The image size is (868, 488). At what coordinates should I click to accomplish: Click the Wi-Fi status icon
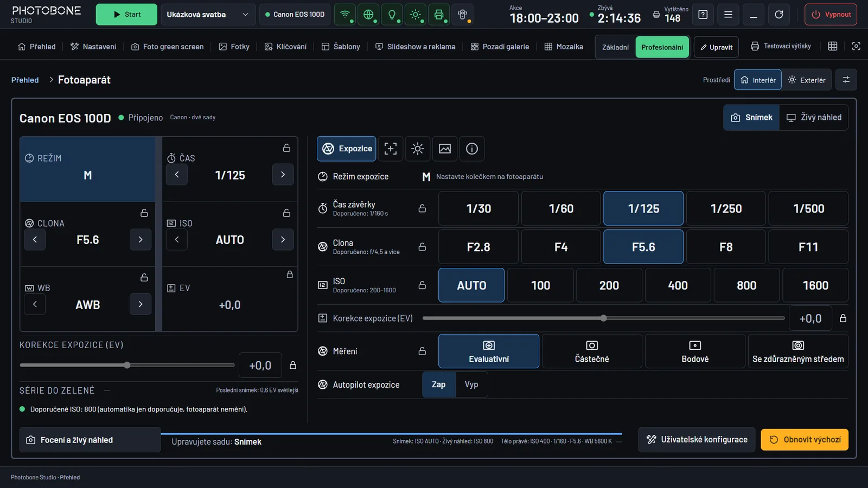pyautogui.click(x=345, y=15)
